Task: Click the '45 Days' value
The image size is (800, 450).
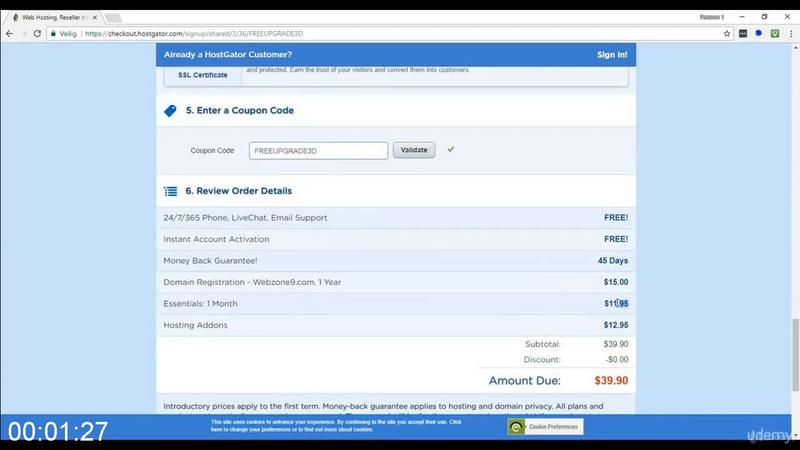Action: tap(613, 261)
